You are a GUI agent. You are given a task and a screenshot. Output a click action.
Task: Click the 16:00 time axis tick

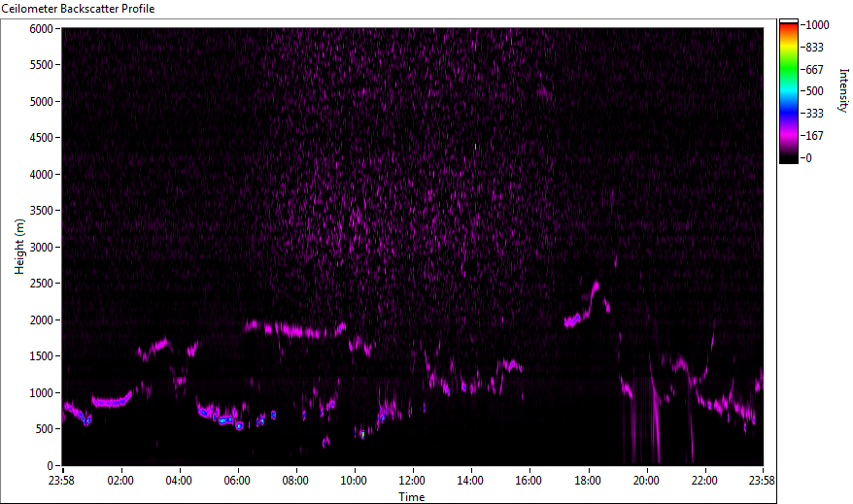tap(529, 481)
